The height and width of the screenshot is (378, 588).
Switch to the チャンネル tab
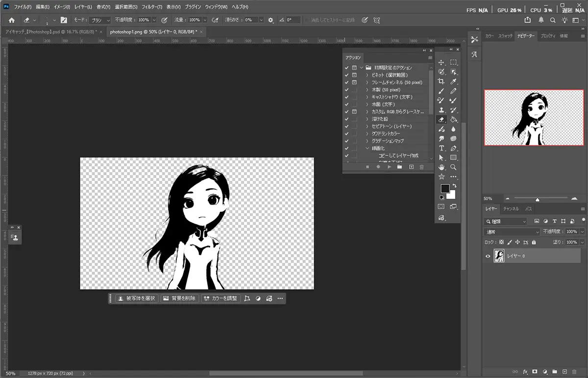[511, 209]
